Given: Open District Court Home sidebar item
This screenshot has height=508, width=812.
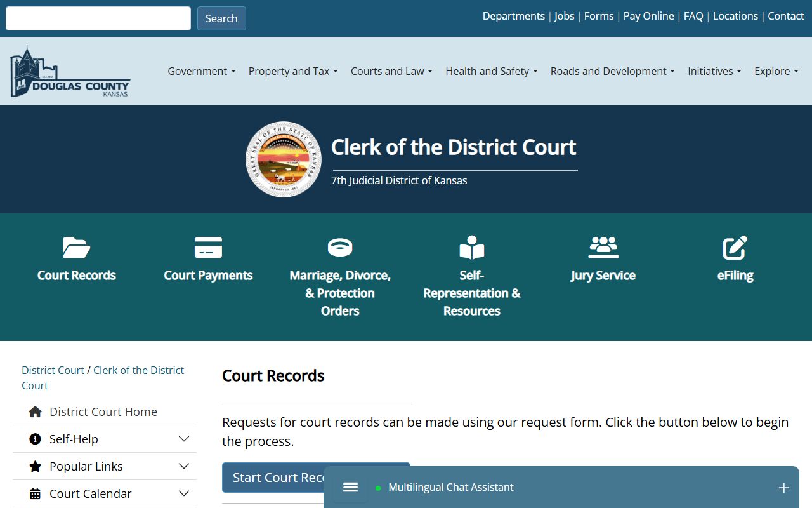Looking at the screenshot, I should 103,411.
